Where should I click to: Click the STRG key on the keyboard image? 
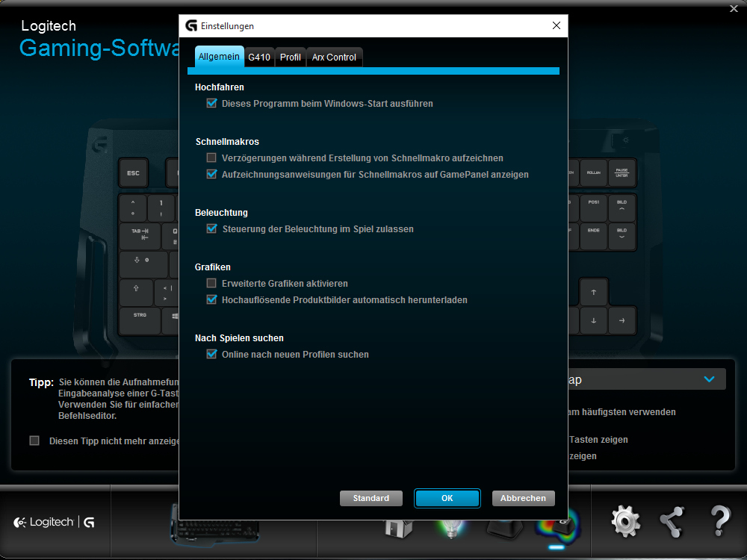(140, 320)
